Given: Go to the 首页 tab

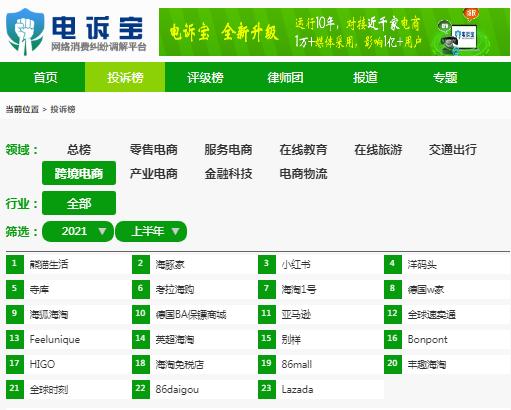Looking at the screenshot, I should pyautogui.click(x=45, y=77).
